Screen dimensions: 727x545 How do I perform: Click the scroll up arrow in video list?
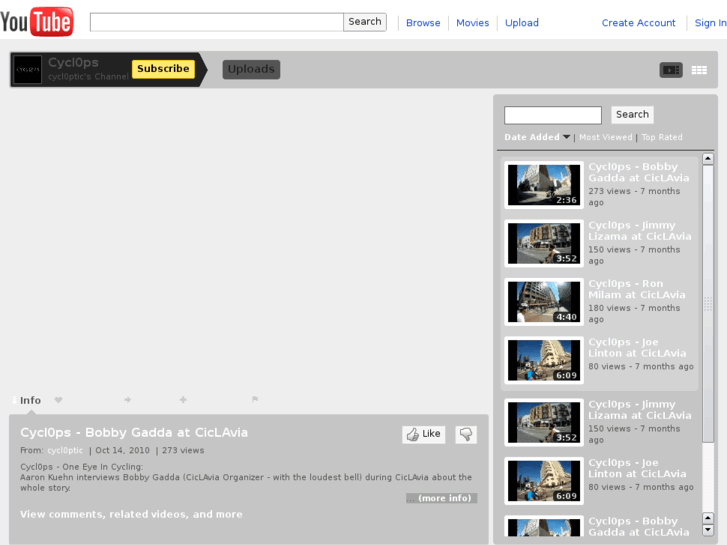pos(708,159)
